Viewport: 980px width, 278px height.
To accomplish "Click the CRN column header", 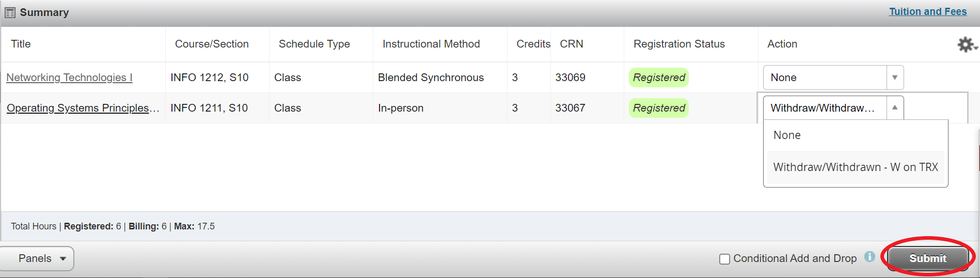I will (571, 44).
